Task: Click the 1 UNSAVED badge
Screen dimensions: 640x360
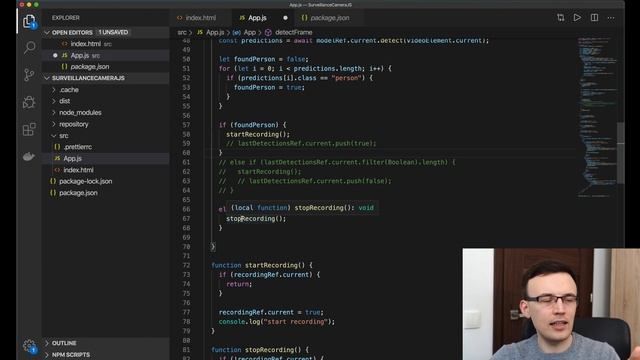Action: tap(113, 32)
